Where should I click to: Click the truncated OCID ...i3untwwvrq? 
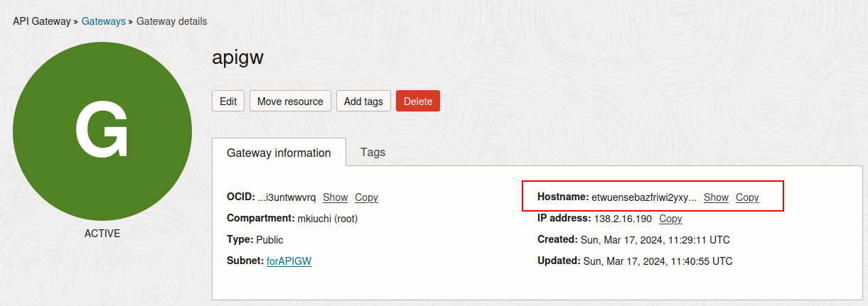[x=286, y=197]
